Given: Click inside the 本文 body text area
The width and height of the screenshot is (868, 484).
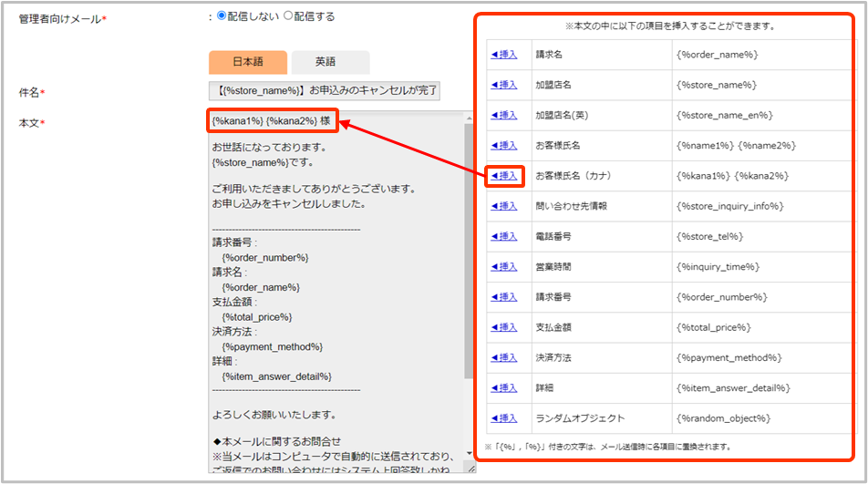Looking at the screenshot, I should coord(333,273).
